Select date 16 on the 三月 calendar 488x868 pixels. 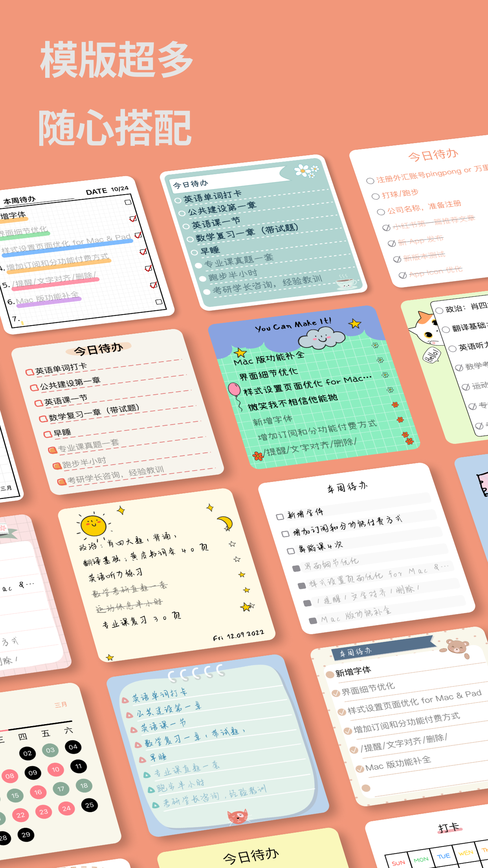pos(38,792)
